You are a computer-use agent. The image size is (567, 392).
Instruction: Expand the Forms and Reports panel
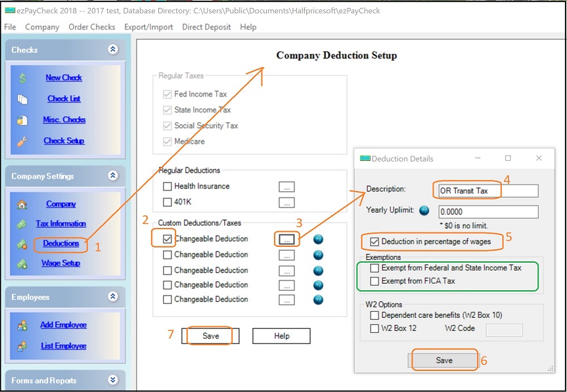113,380
